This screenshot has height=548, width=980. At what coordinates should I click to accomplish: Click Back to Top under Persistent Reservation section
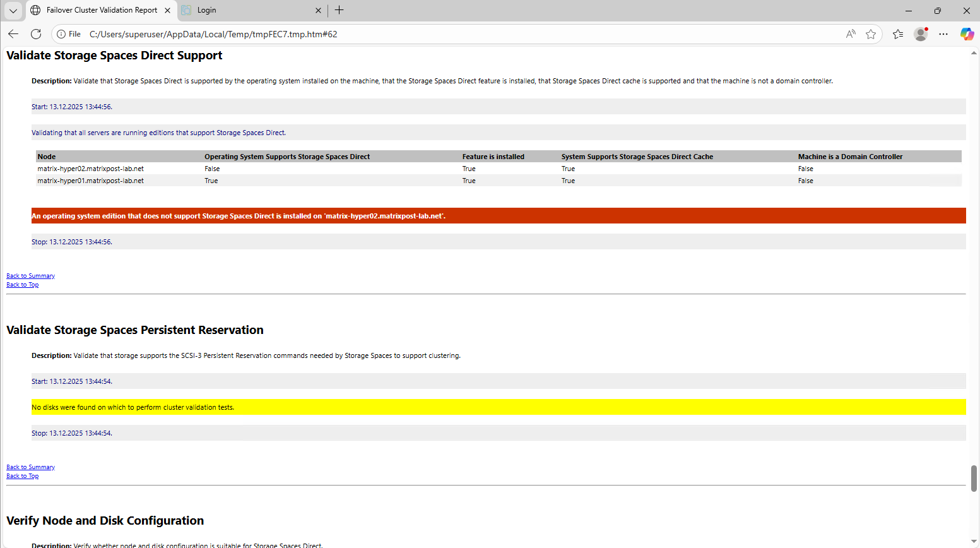(22, 476)
